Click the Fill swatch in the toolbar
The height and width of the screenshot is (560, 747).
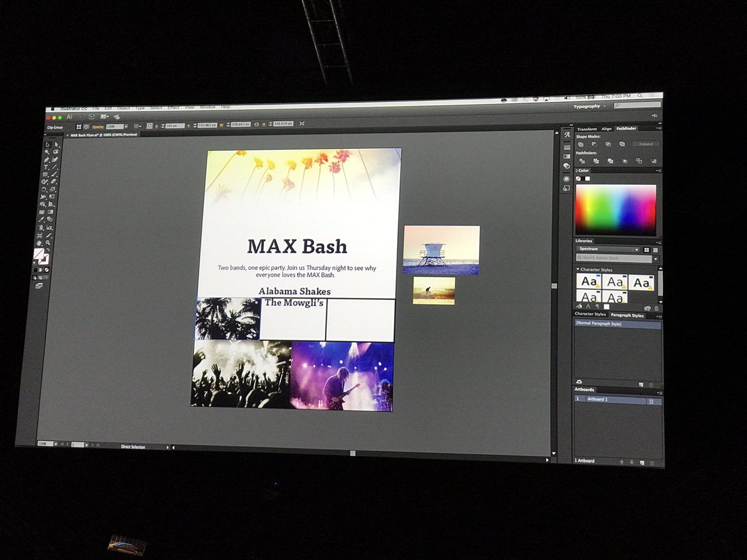pos(39,253)
